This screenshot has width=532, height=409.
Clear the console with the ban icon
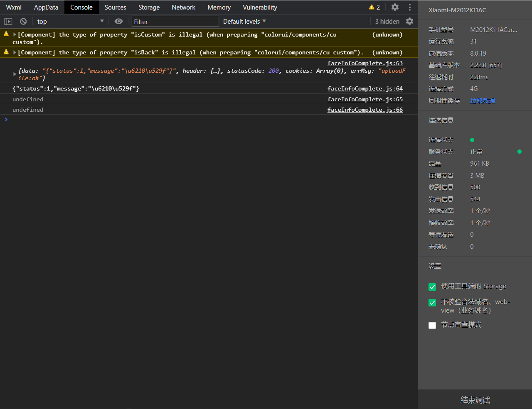[x=23, y=22]
